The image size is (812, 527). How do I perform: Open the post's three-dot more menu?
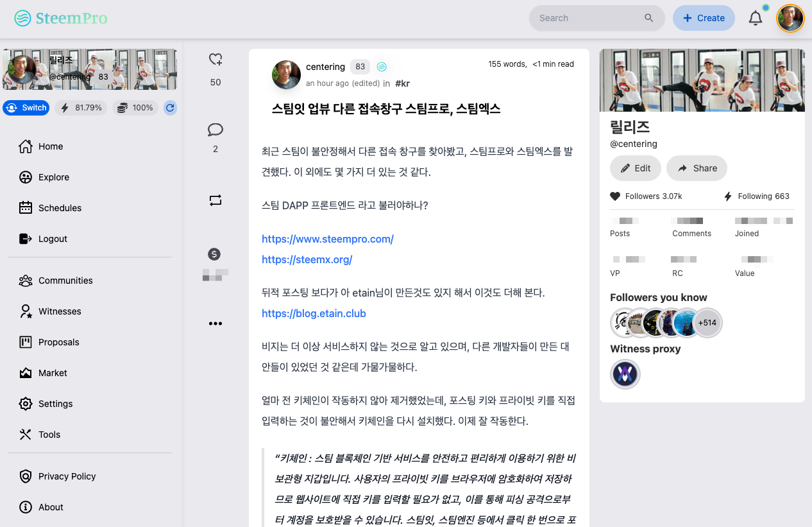click(216, 324)
